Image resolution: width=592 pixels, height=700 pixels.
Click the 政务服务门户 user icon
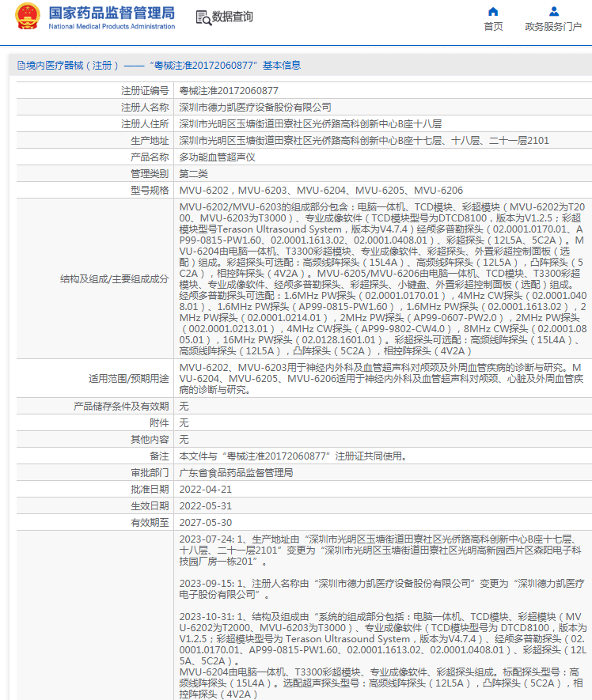tap(553, 12)
